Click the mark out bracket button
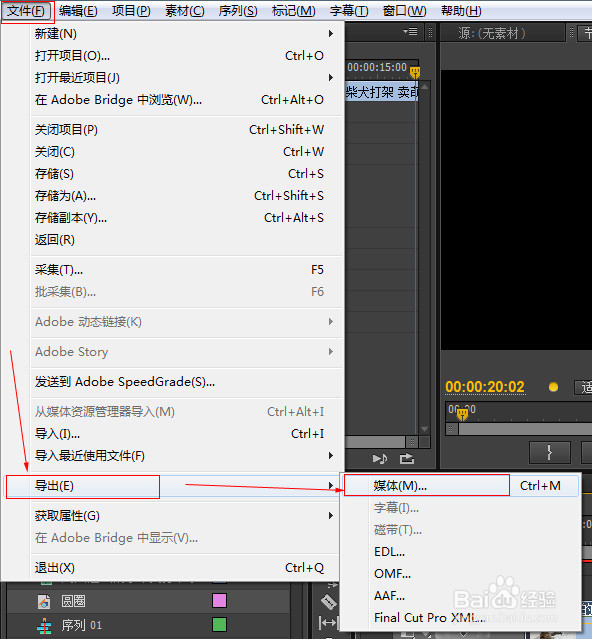This screenshot has width=592, height=639. point(550,452)
